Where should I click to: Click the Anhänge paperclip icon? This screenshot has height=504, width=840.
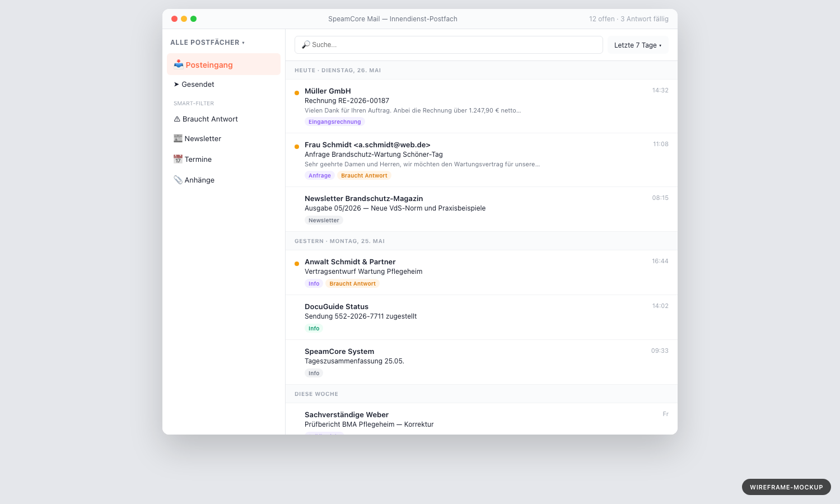point(178,180)
